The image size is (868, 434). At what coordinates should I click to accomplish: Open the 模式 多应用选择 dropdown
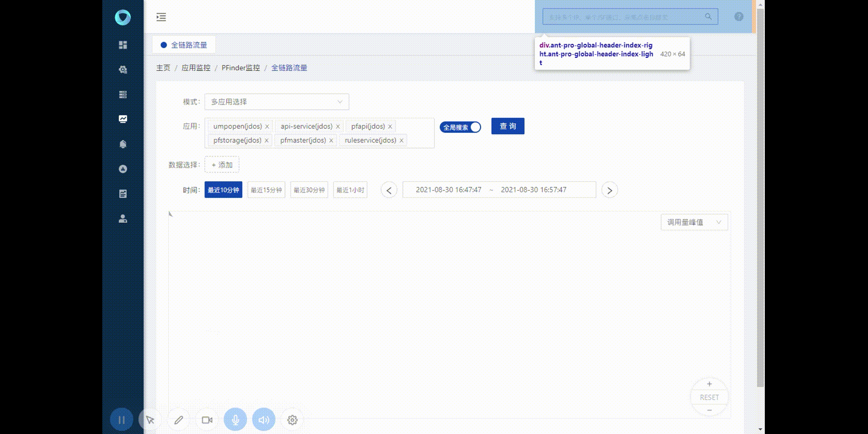pyautogui.click(x=277, y=102)
